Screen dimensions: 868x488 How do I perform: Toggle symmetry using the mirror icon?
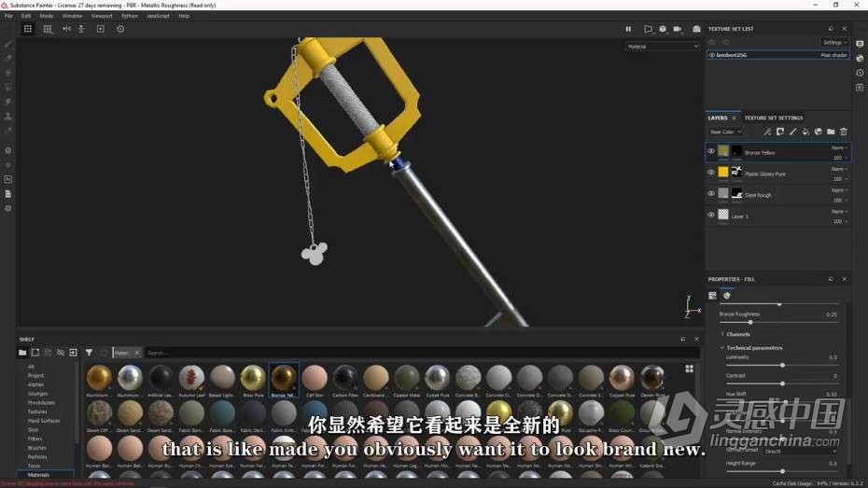coord(66,29)
